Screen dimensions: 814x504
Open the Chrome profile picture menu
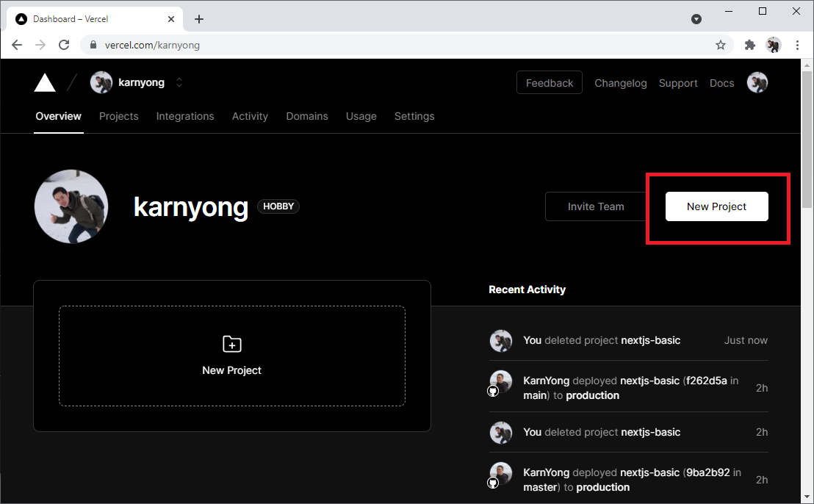pyautogui.click(x=774, y=45)
